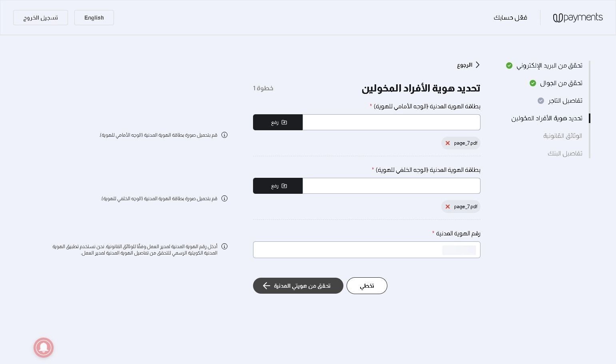Viewport: 616px width, 364px height.
Task: Open تفاصيل البنك step in sidebar
Action: coord(565,153)
